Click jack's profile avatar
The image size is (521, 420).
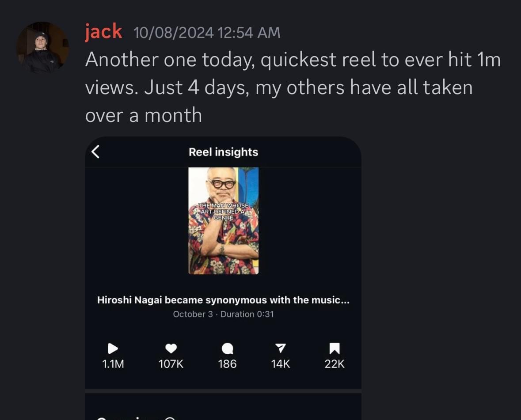tap(42, 48)
